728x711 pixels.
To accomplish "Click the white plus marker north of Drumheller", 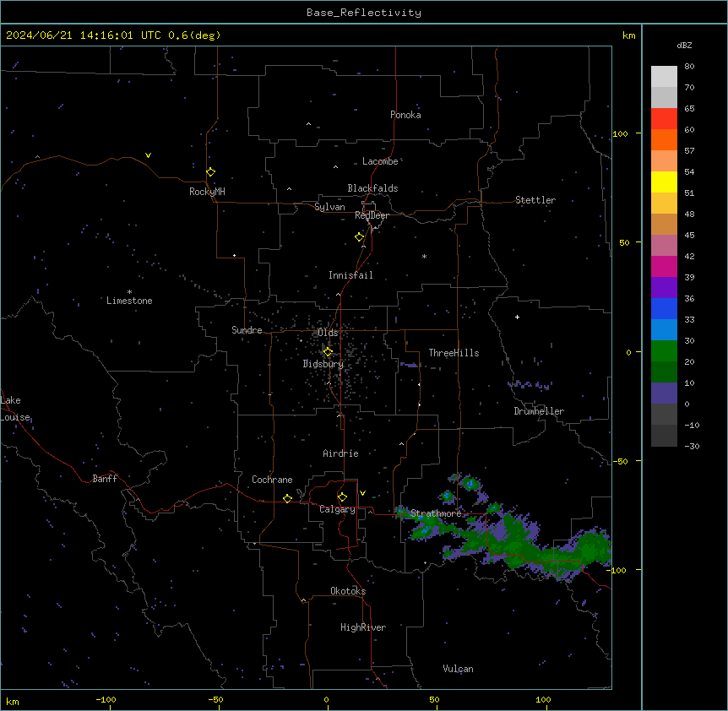I will click(517, 317).
